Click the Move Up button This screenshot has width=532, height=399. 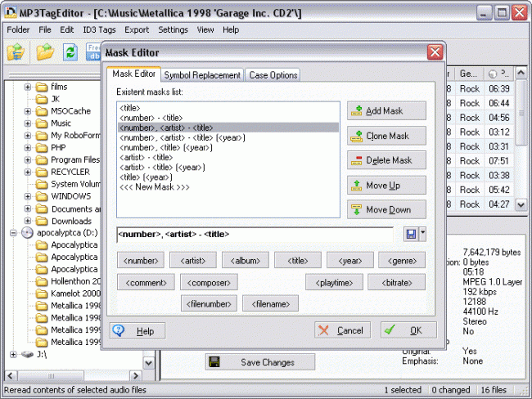coord(386,185)
